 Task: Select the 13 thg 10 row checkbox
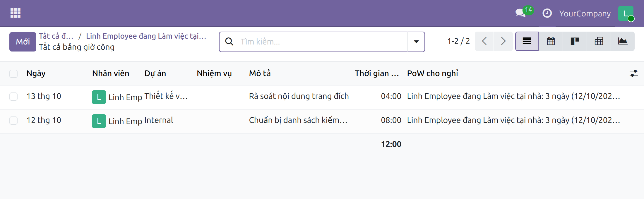click(x=13, y=97)
